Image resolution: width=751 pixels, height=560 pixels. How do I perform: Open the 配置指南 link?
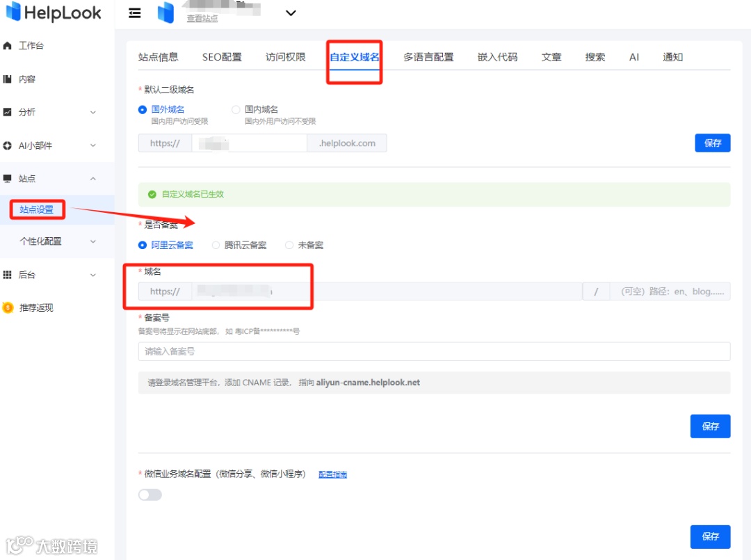tap(332, 473)
